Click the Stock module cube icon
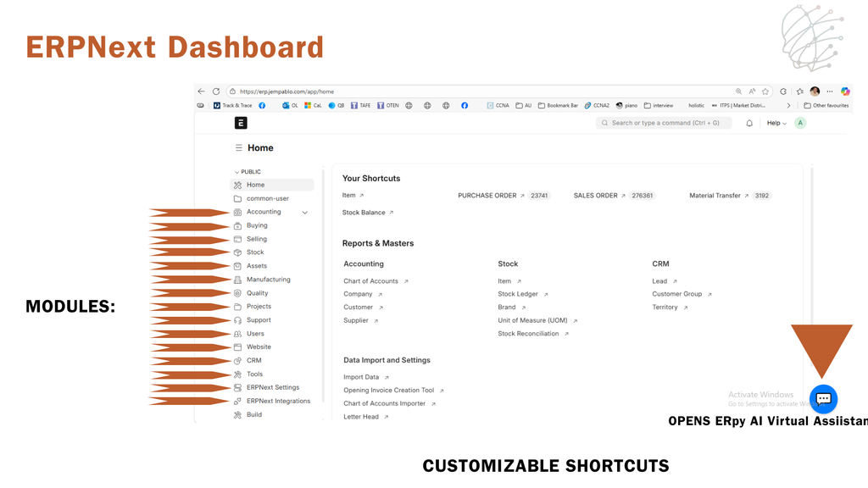Viewport: 868px width, 488px height. click(x=237, y=252)
